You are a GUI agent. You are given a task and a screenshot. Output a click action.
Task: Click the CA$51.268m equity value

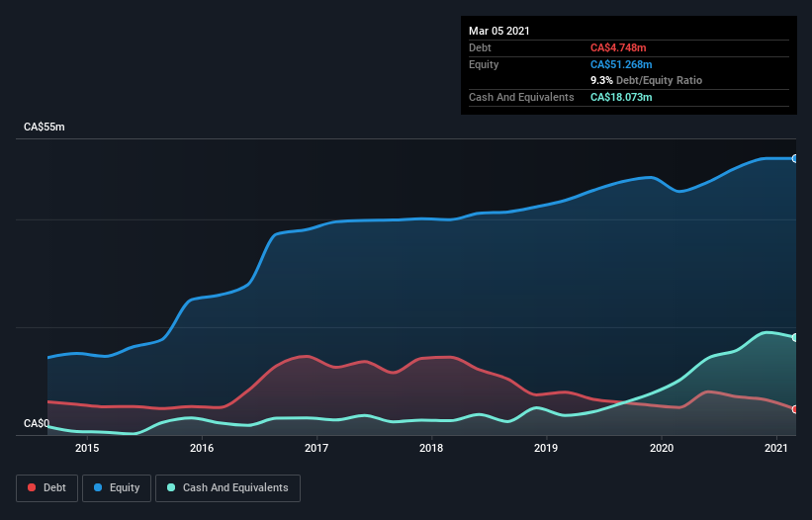(x=621, y=64)
